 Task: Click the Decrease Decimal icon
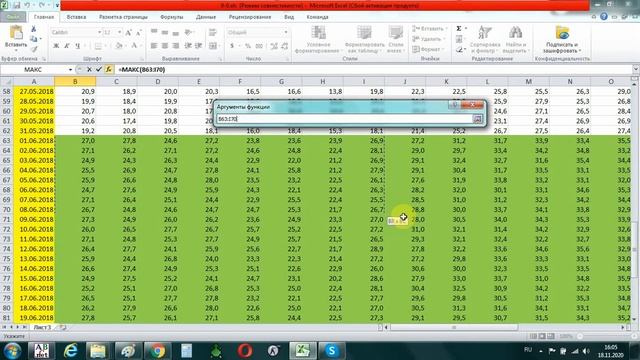click(284, 46)
